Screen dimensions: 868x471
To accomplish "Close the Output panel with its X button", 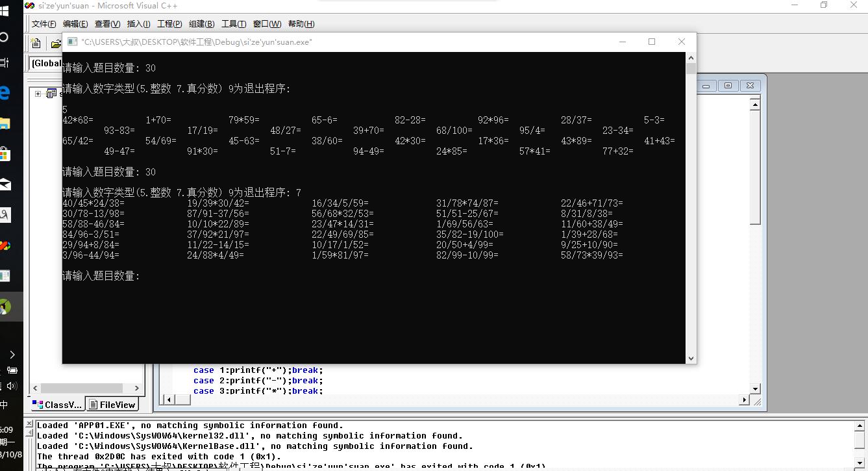I will pos(29,424).
